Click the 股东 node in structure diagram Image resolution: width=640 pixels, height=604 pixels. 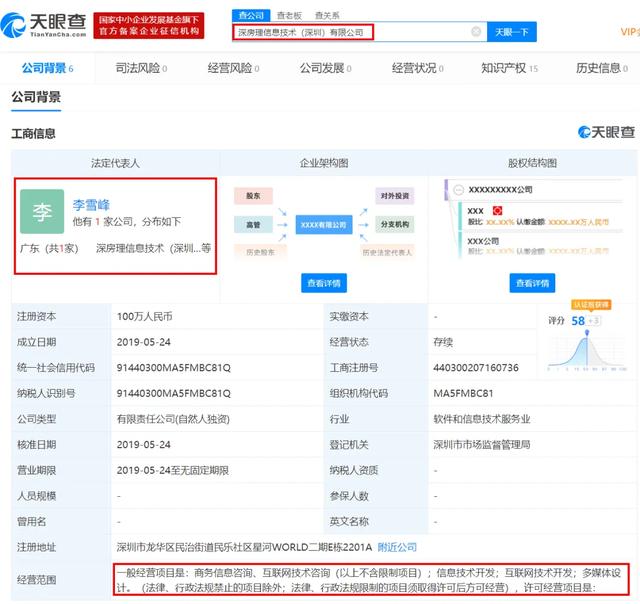tap(253, 196)
